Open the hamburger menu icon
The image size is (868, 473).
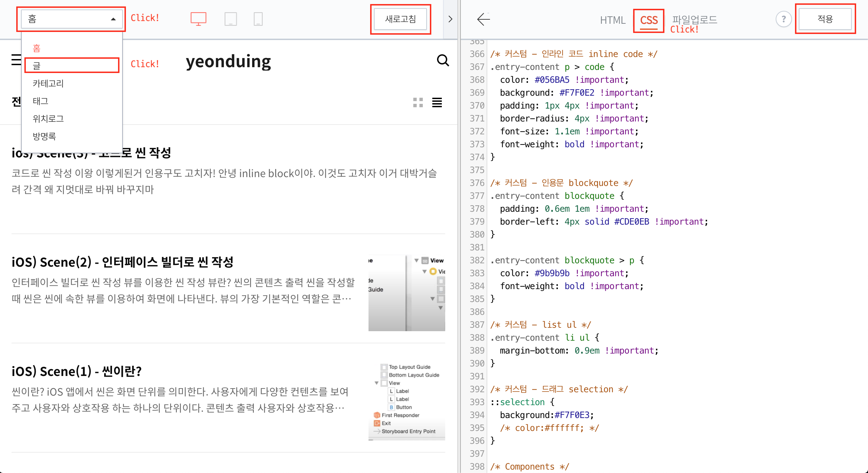16,60
